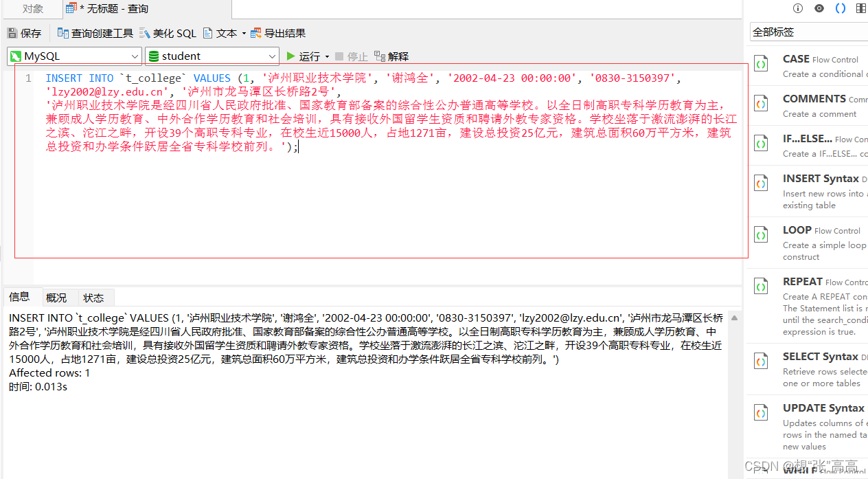The image size is (868, 479).
Task: Switch to the 对象 tab
Action: coord(32,9)
